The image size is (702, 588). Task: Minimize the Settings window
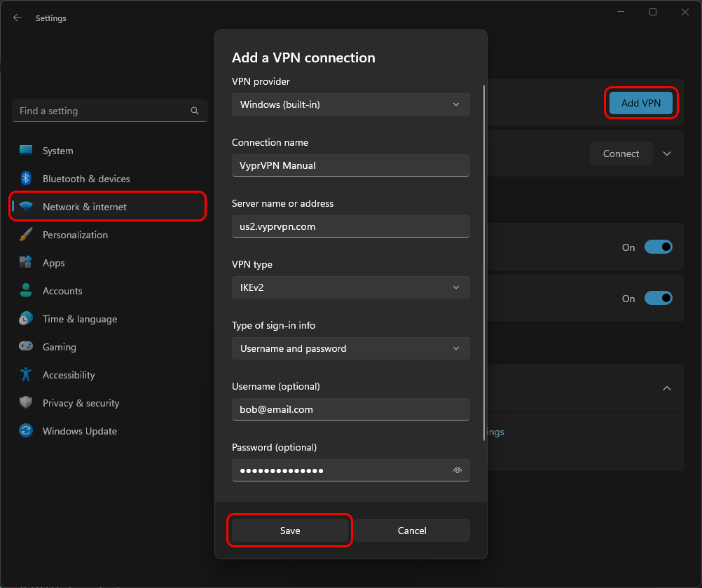click(621, 12)
